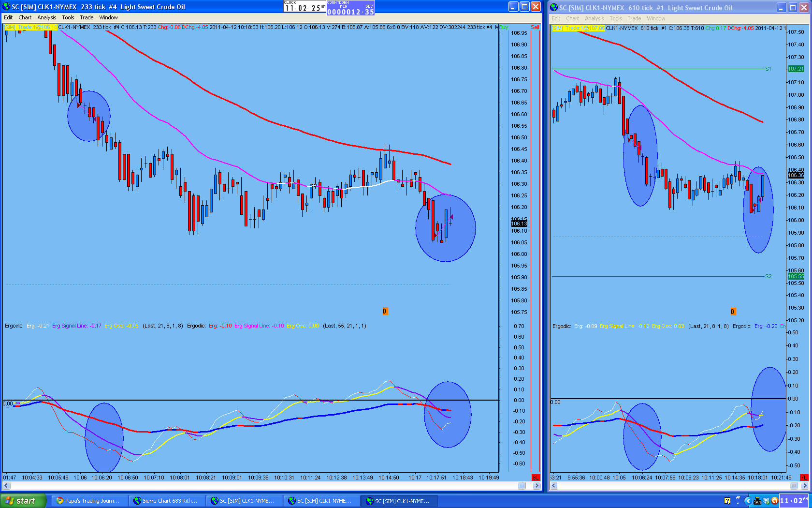Open the Chart menu in the 610 tick window

(x=573, y=18)
